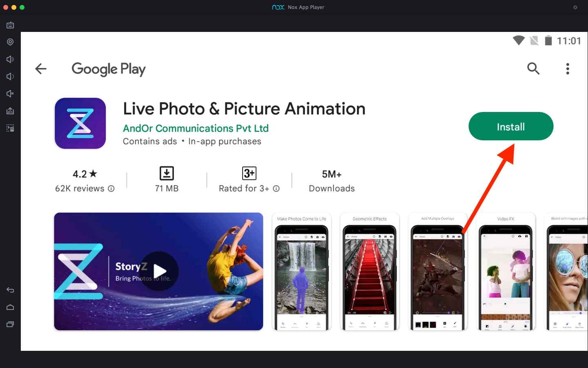Click the 3+ content rating badge
The image size is (588, 368).
[249, 173]
